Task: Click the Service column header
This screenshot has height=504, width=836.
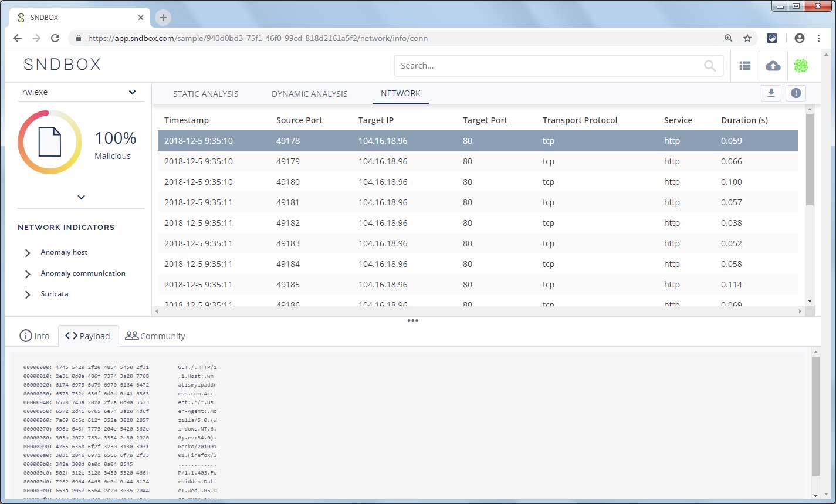Action: (678, 120)
